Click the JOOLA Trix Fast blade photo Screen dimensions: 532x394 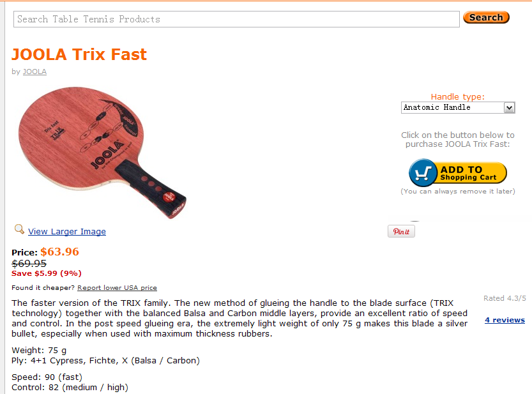(102, 152)
